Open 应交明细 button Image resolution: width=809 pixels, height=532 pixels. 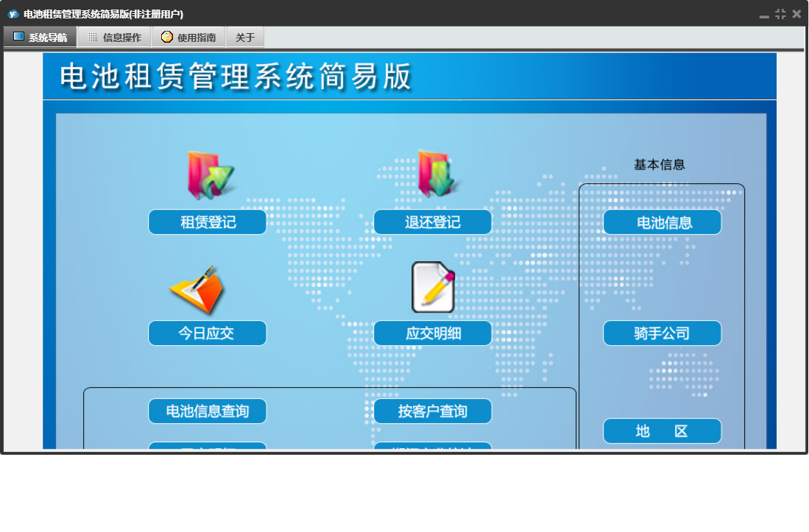pyautogui.click(x=432, y=333)
